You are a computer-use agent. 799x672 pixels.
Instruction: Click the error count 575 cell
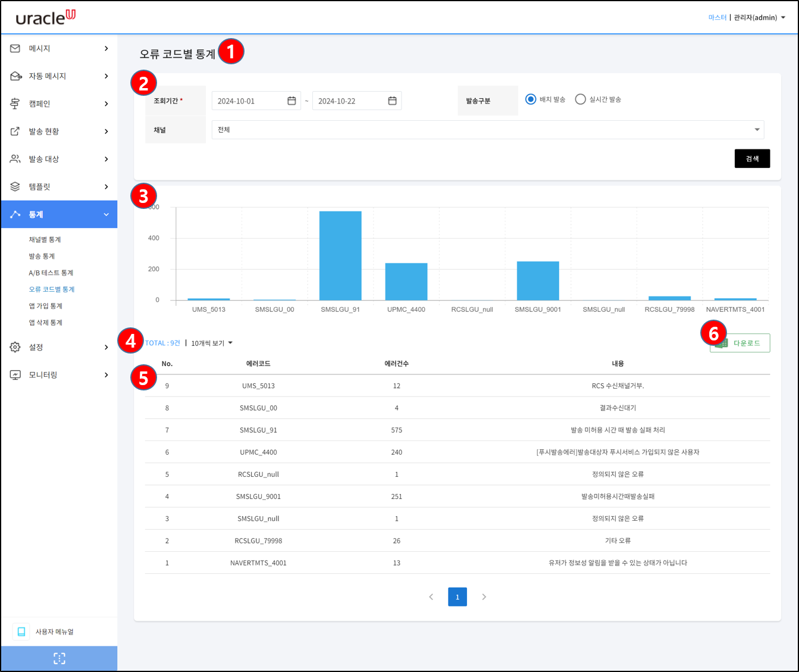tap(397, 430)
